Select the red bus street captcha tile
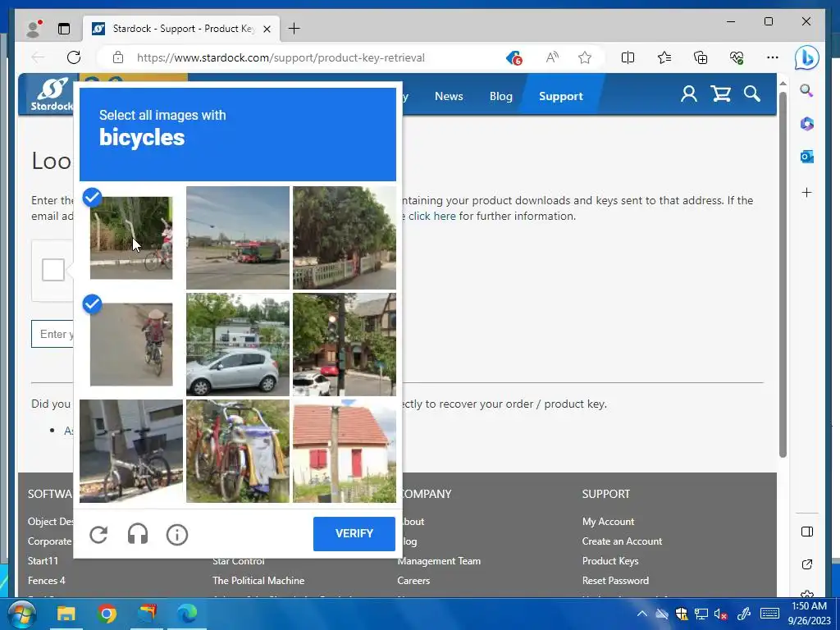The height and width of the screenshot is (630, 840). (238, 238)
